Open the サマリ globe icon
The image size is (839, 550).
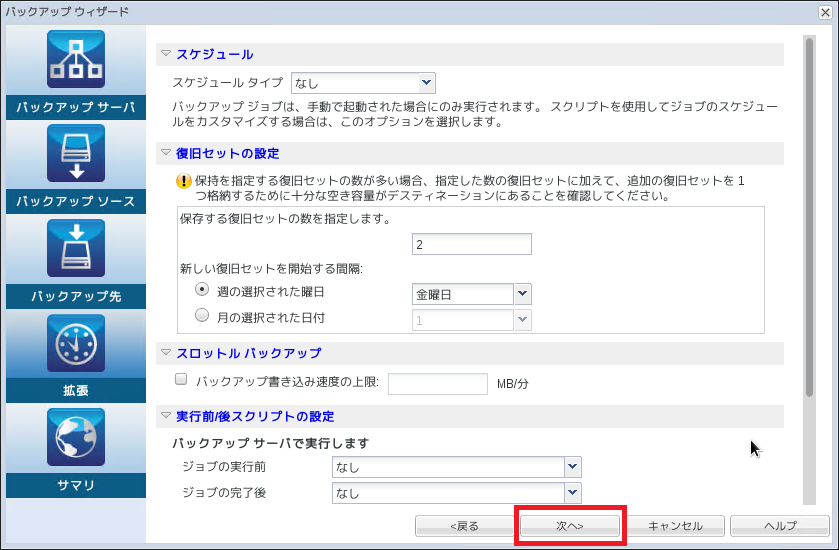coord(75,437)
